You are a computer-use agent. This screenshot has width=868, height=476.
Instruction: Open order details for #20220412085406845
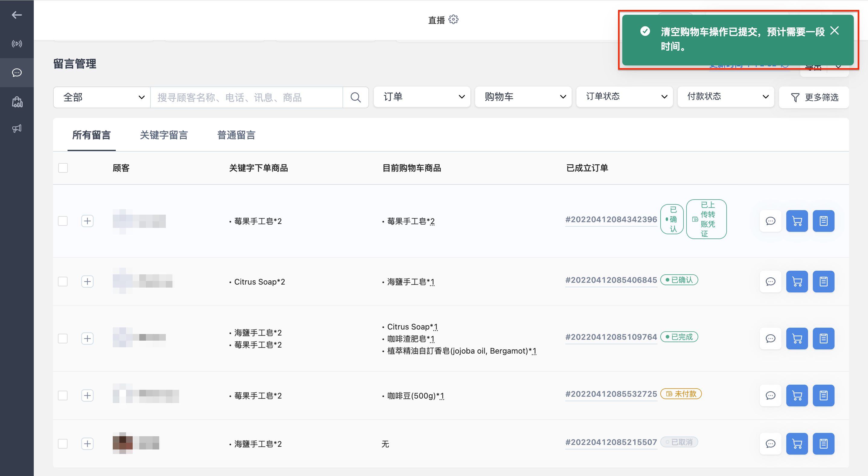coord(823,282)
